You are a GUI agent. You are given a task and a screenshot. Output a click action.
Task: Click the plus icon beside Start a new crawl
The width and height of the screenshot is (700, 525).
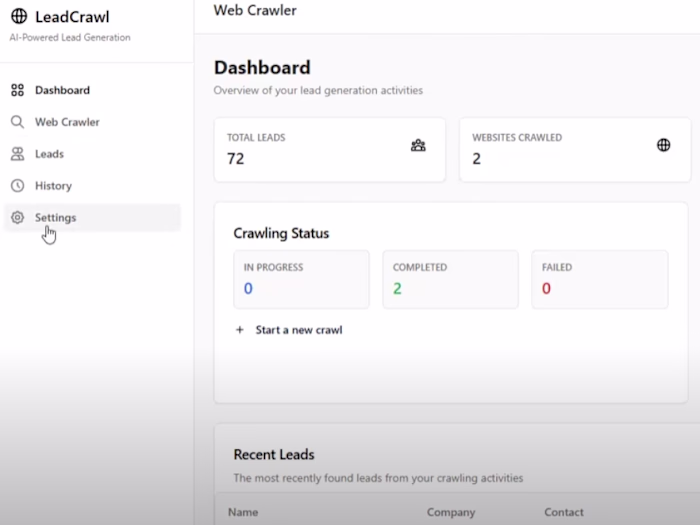click(239, 330)
